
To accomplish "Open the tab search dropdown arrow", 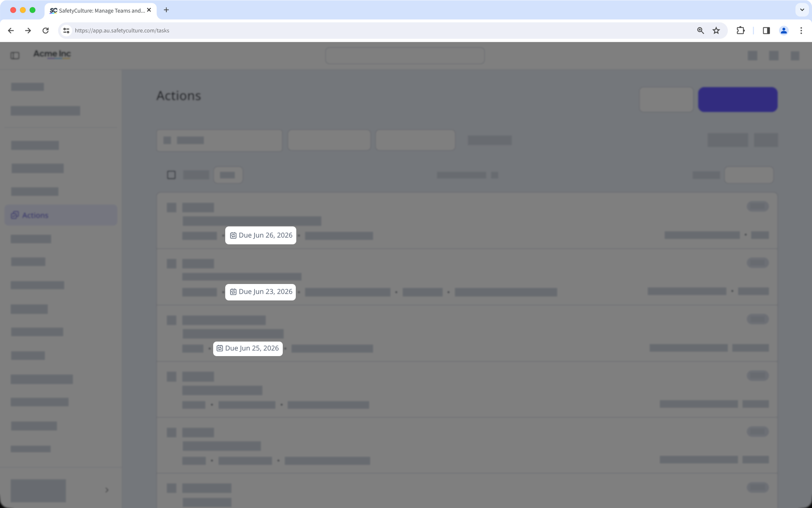I will tap(802, 10).
